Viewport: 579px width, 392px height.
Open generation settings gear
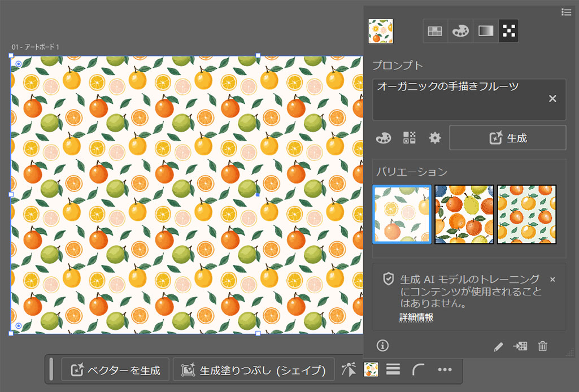[x=434, y=138]
